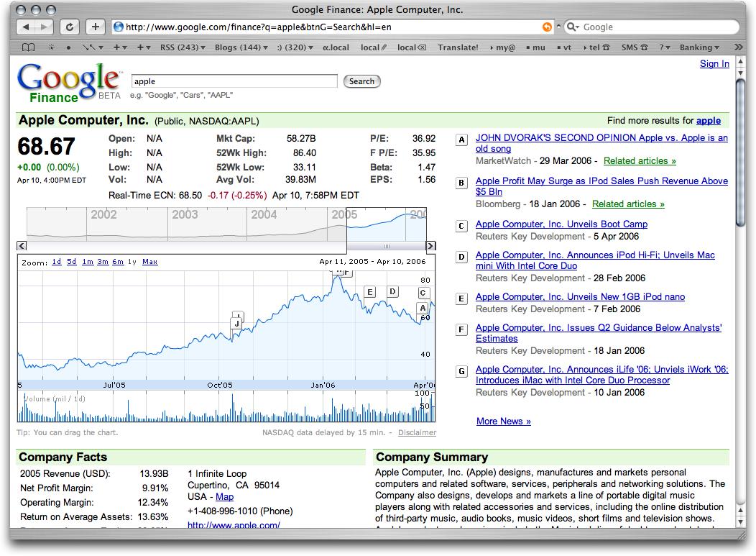Open the :) (320) bookmark menu
This screenshot has width=756, height=556.
tap(295, 47)
